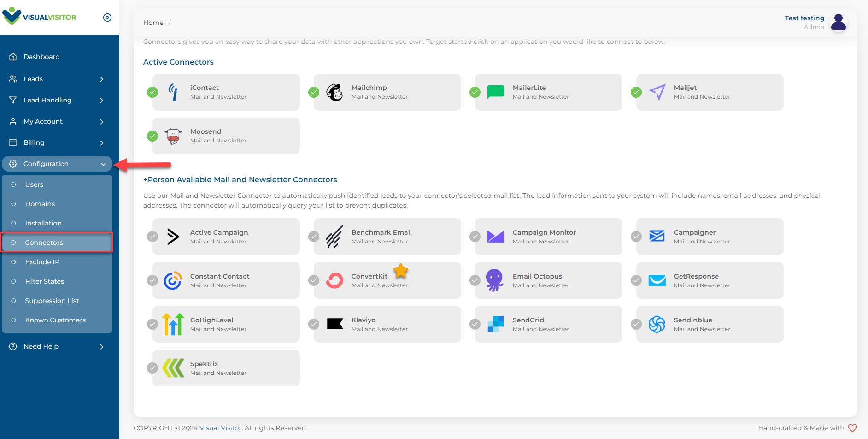Click the heart icon in footer
This screenshot has width=868, height=439.
(x=853, y=428)
